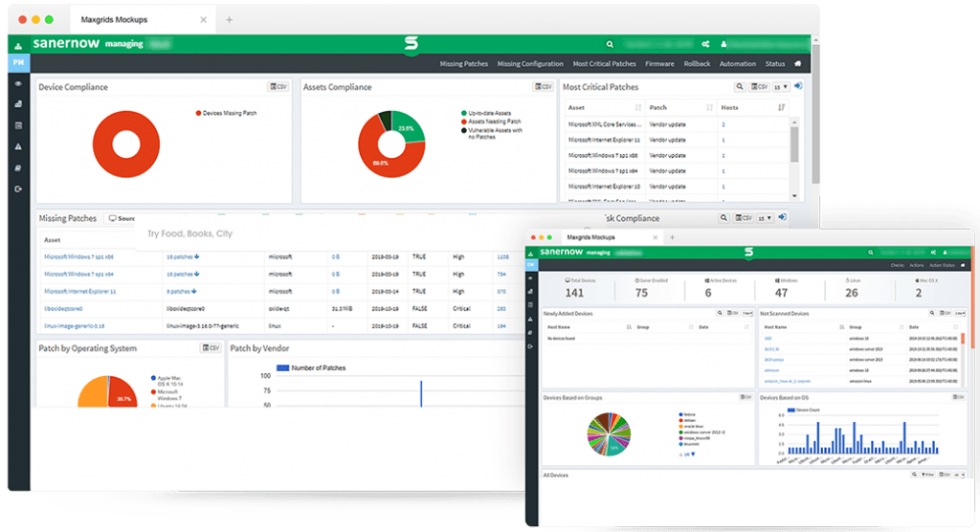Open page-size dropdown in All Devices panel
980x532 pixels.
pos(959,475)
